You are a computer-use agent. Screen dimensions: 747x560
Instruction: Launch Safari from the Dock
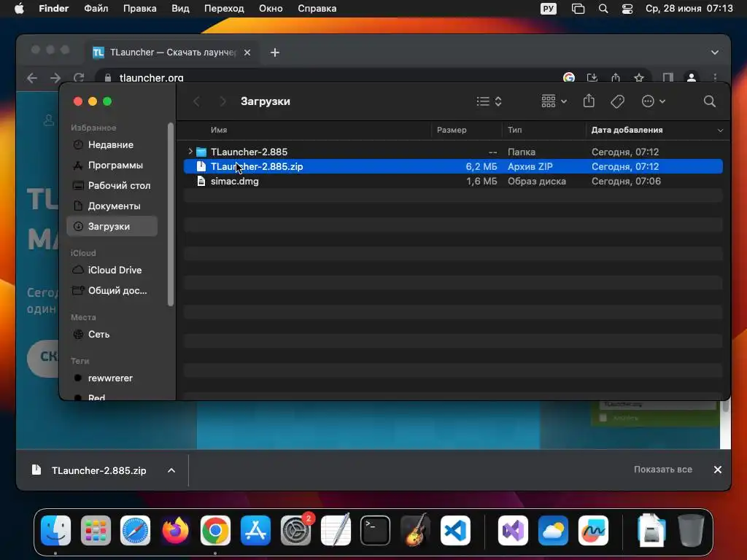click(135, 530)
